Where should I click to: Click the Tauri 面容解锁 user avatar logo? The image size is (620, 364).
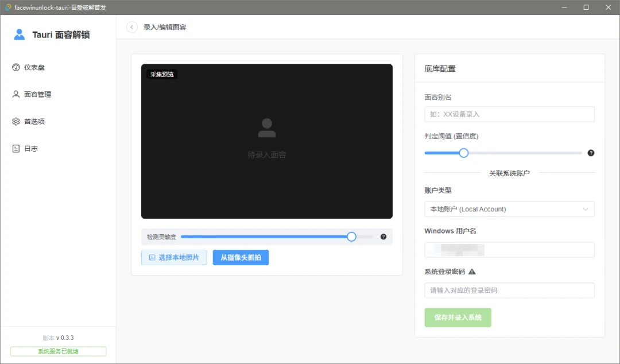[18, 34]
